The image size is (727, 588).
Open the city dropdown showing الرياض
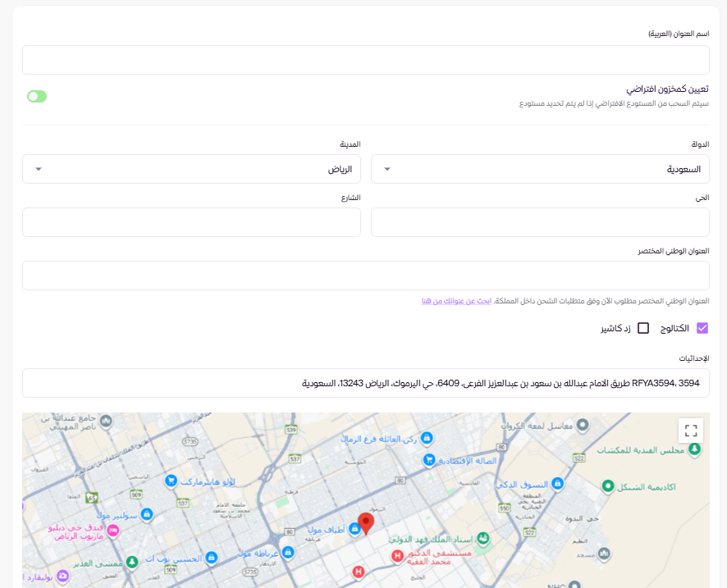coord(191,169)
